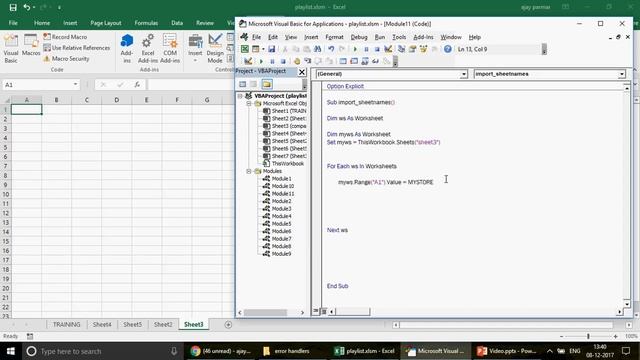
Task: Select ThisWorkbook in project tree
Action: click(x=287, y=164)
